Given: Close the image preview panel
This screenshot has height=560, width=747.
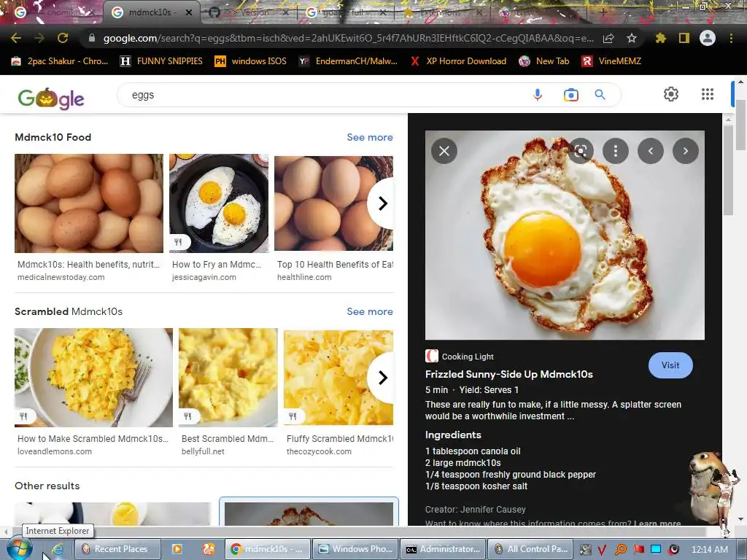Looking at the screenshot, I should point(444,151).
